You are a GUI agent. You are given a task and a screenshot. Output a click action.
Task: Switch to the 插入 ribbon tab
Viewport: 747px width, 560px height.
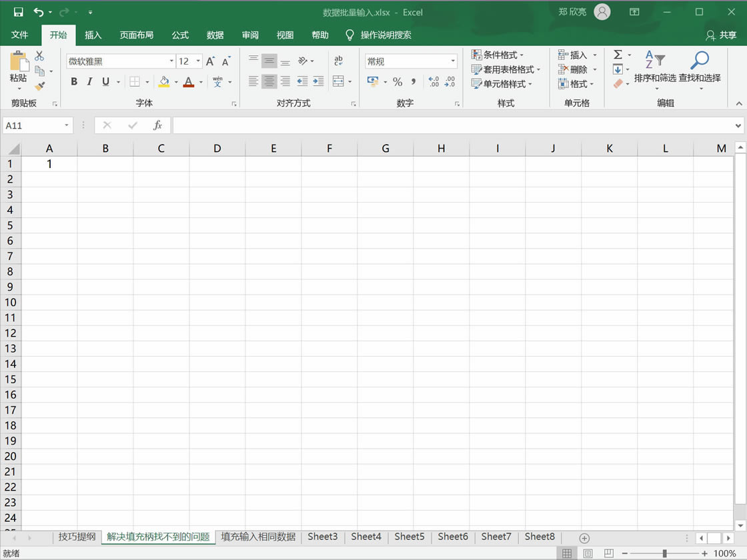pos(93,35)
